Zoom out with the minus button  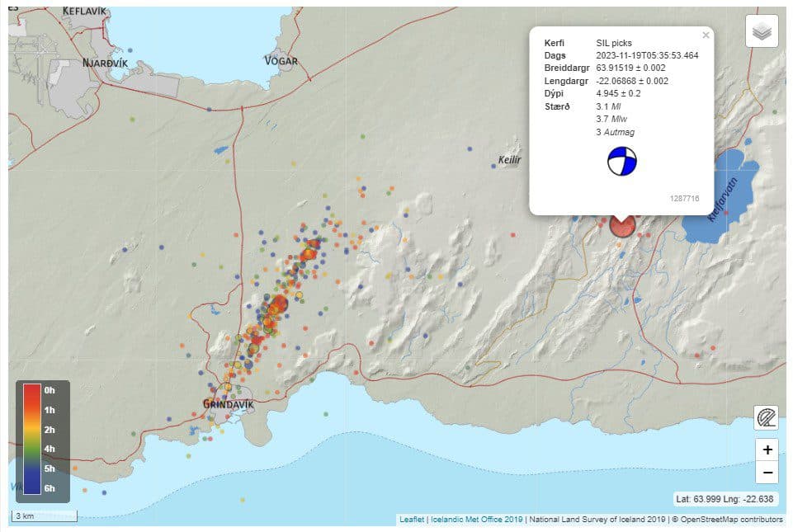[x=767, y=473]
